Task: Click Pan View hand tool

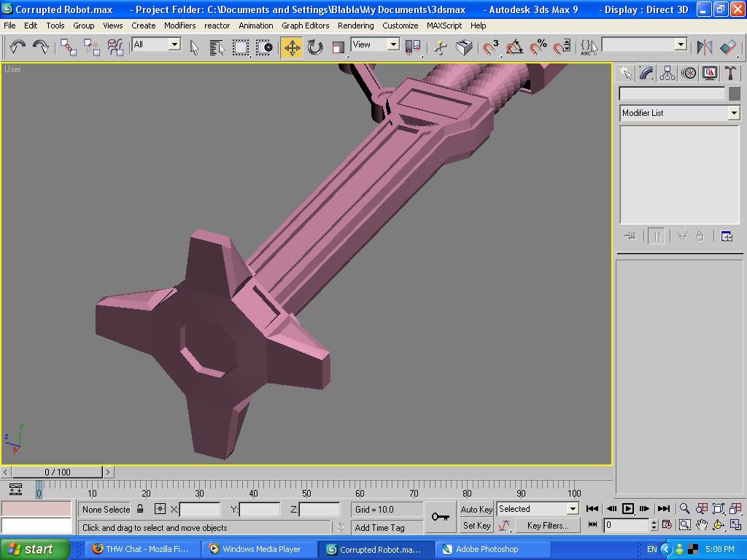Action: tap(701, 525)
